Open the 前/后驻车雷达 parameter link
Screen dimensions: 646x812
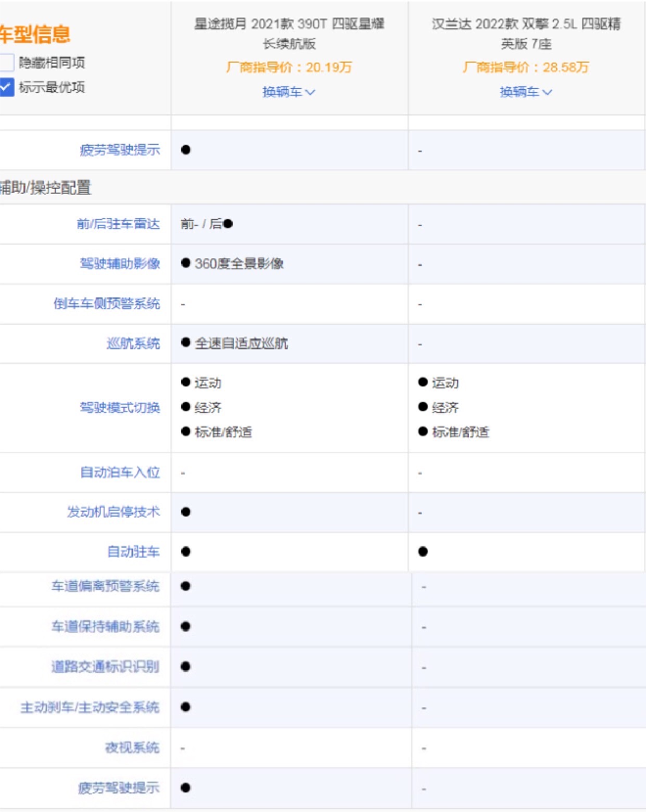[x=118, y=224]
